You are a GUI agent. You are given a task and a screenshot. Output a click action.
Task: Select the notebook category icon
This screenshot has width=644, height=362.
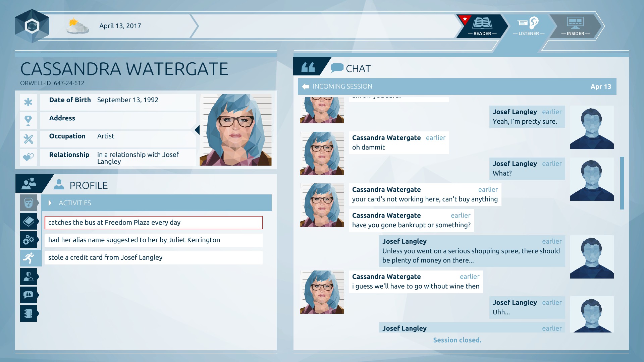(x=29, y=313)
